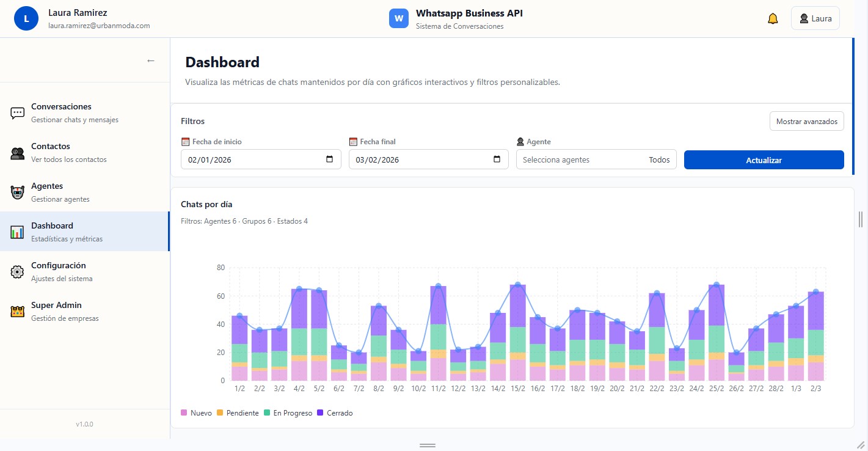This screenshot has width=868, height=451.
Task: Focus the Fecha final date field
Action: tap(428, 159)
